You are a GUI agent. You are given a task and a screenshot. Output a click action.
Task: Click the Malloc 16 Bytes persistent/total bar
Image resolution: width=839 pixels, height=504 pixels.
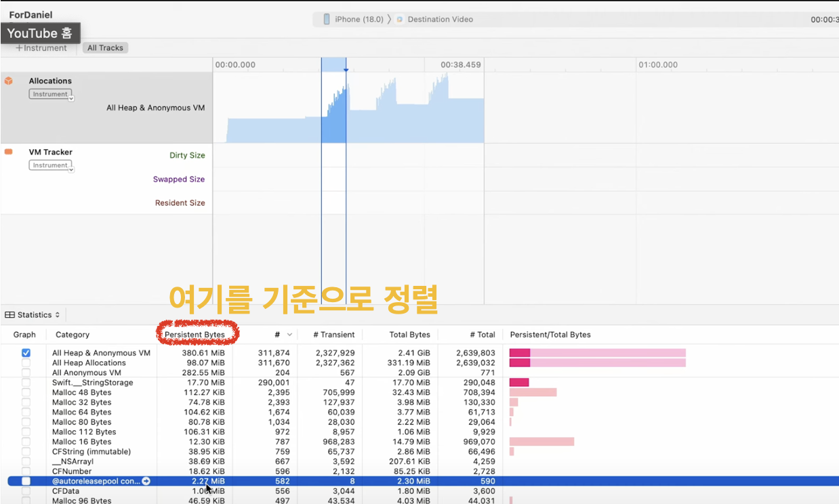541,442
